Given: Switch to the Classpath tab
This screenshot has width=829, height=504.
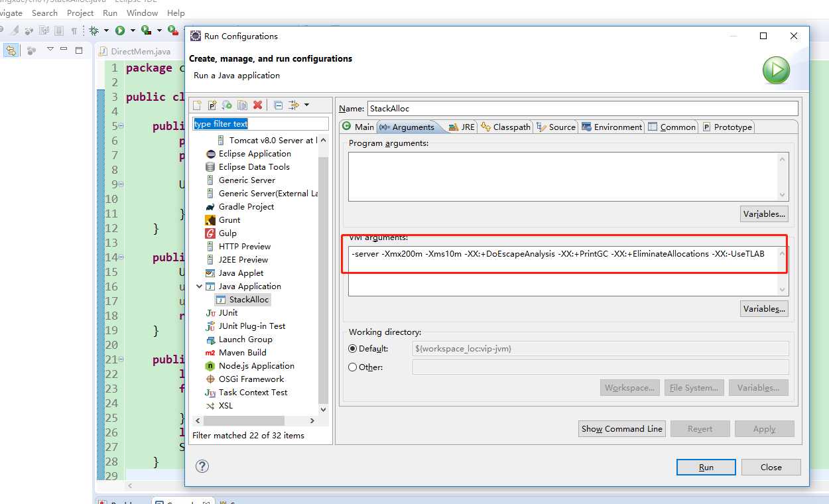Looking at the screenshot, I should pos(506,127).
